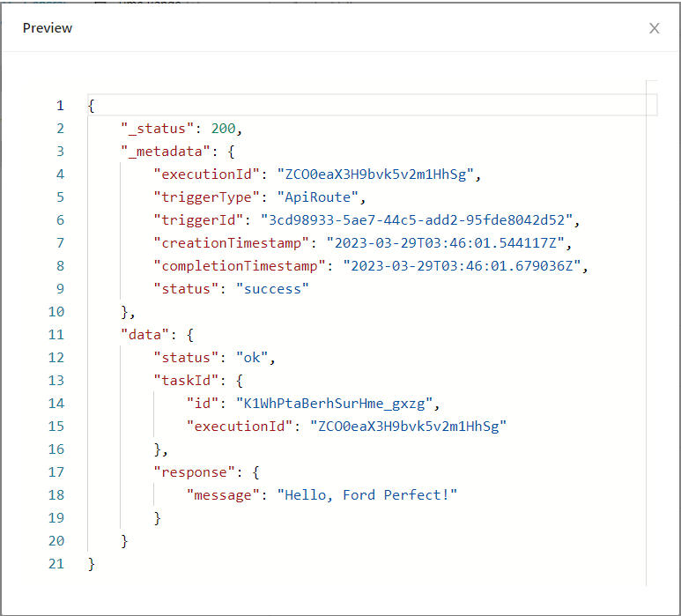
Task: Click the "success" status value
Action: (x=272, y=289)
